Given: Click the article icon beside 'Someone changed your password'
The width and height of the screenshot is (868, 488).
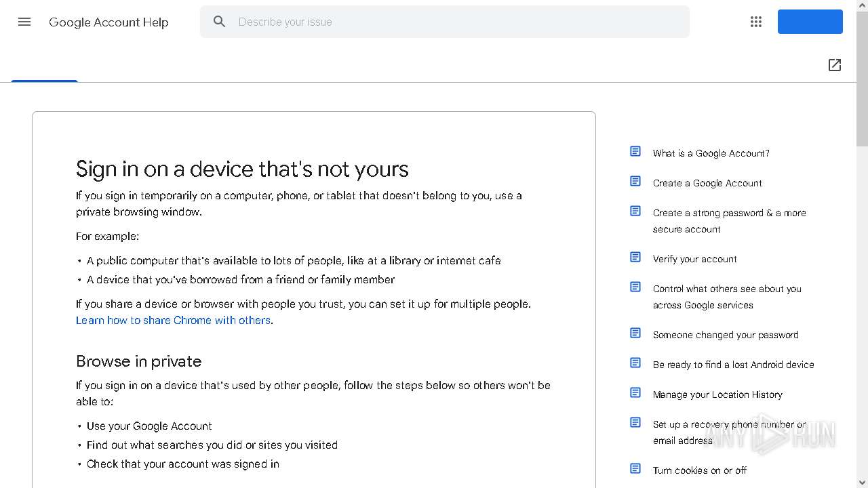Looking at the screenshot, I should coord(635,333).
